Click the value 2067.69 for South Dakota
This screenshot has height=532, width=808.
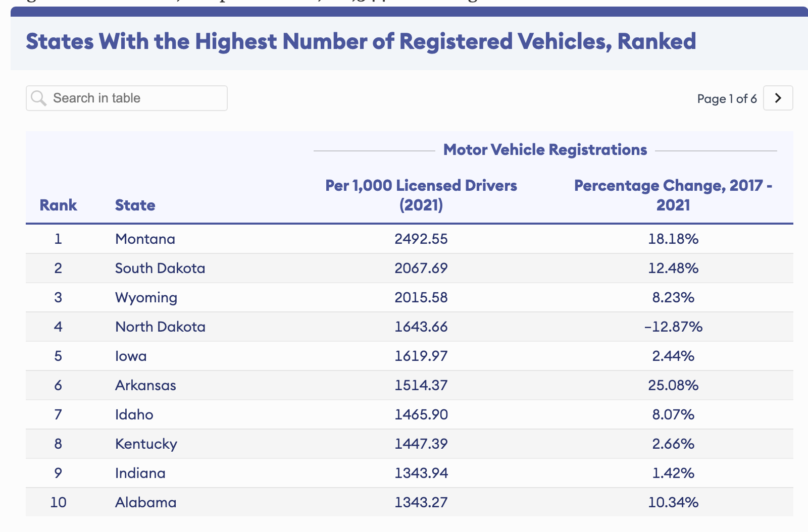coord(421,268)
